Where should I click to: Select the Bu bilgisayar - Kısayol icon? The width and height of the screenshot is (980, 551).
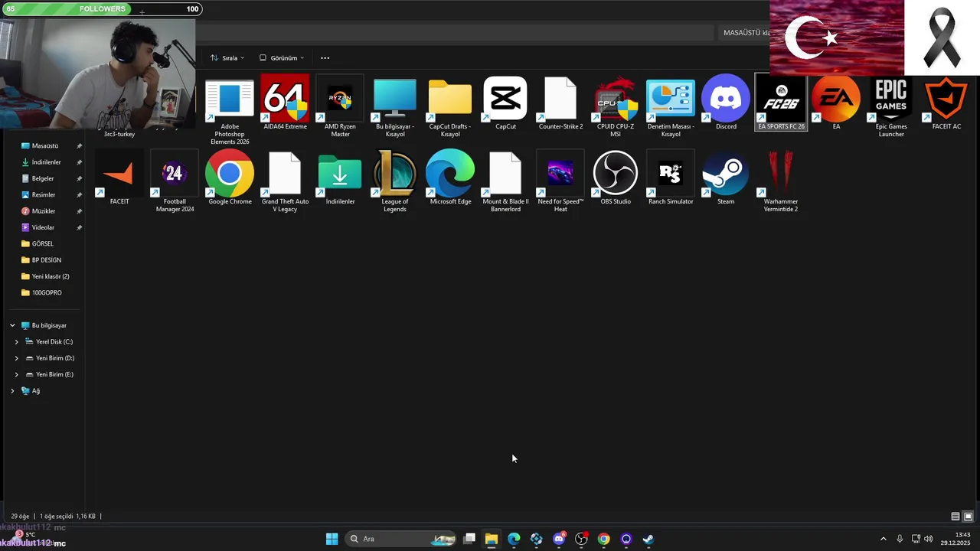click(395, 106)
